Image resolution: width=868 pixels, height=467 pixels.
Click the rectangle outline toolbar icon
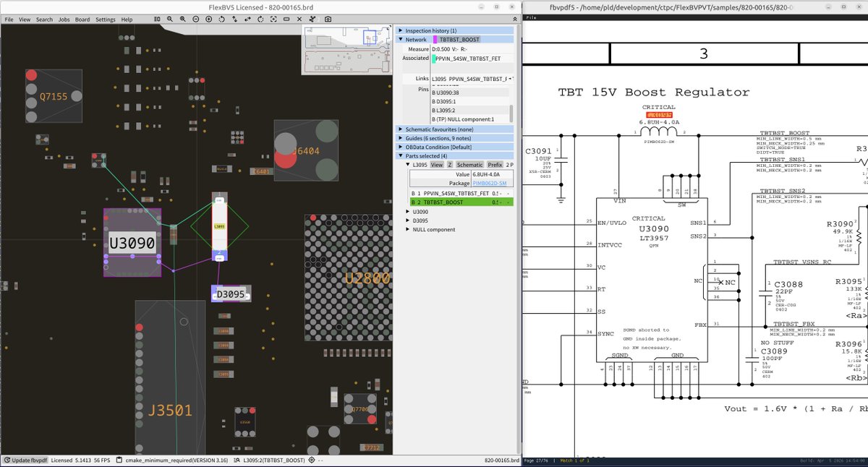[286, 20]
